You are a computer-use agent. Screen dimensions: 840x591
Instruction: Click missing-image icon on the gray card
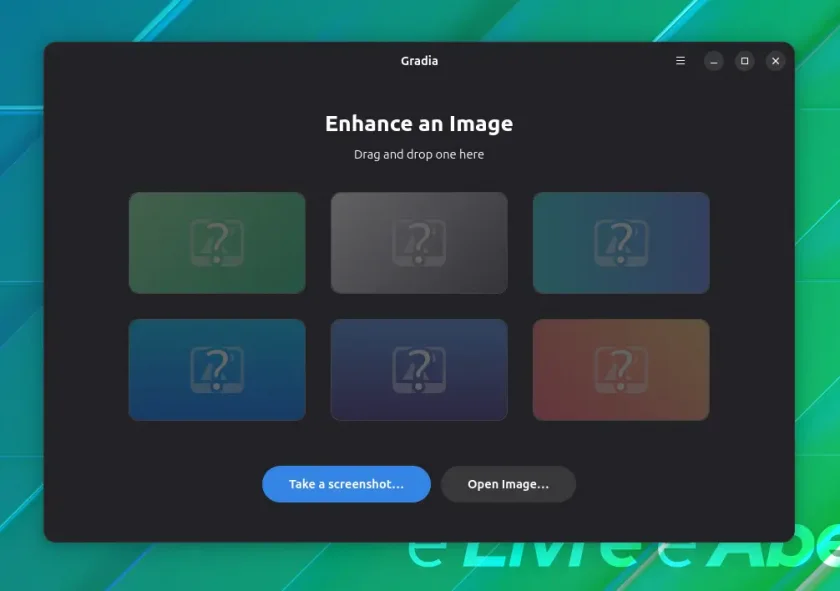click(x=419, y=243)
